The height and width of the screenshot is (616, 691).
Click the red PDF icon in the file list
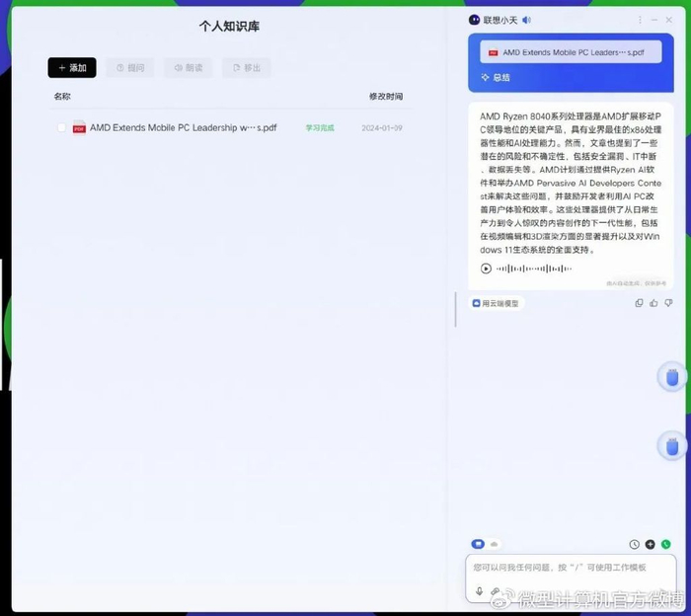click(79, 127)
